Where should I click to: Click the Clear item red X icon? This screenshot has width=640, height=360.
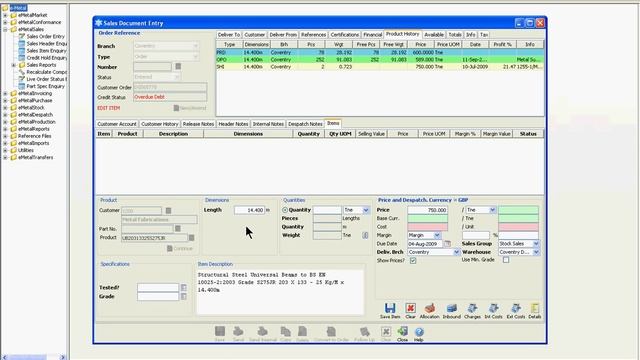(410, 308)
